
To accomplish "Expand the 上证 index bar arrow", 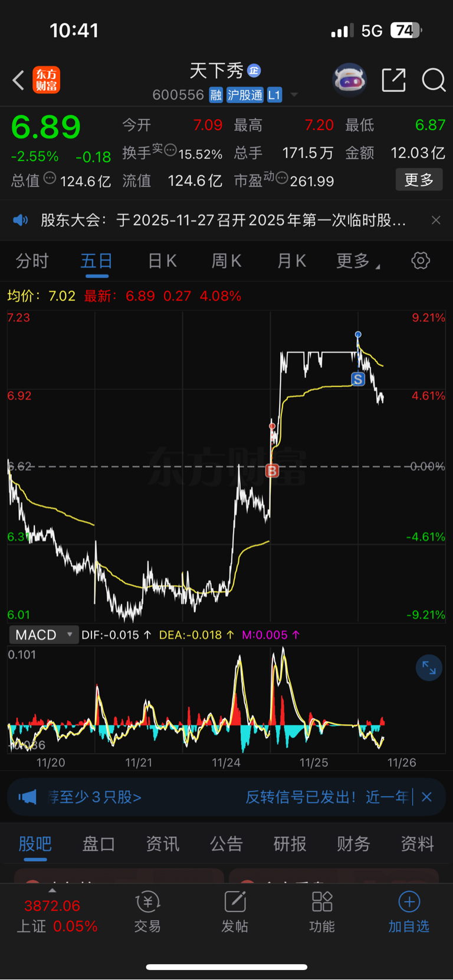I will click(52, 890).
